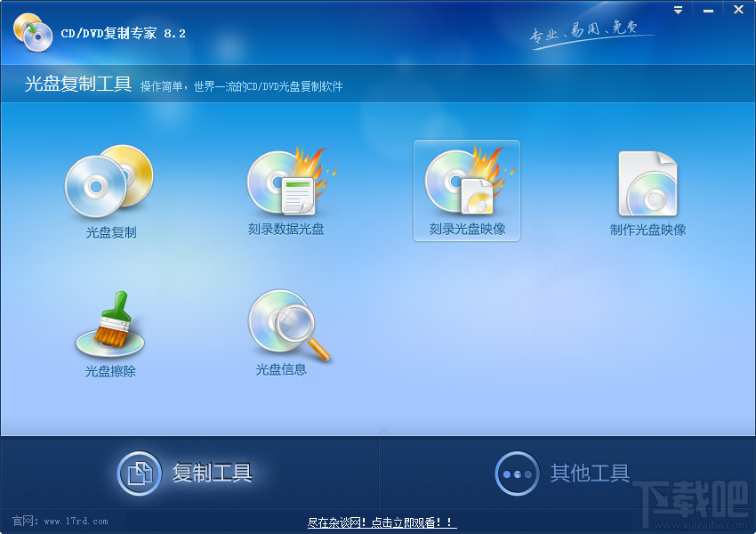This screenshot has width=756, height=534.
Task: Click the CD/DVD复制专家 app logo icon
Action: pyautogui.click(x=33, y=32)
